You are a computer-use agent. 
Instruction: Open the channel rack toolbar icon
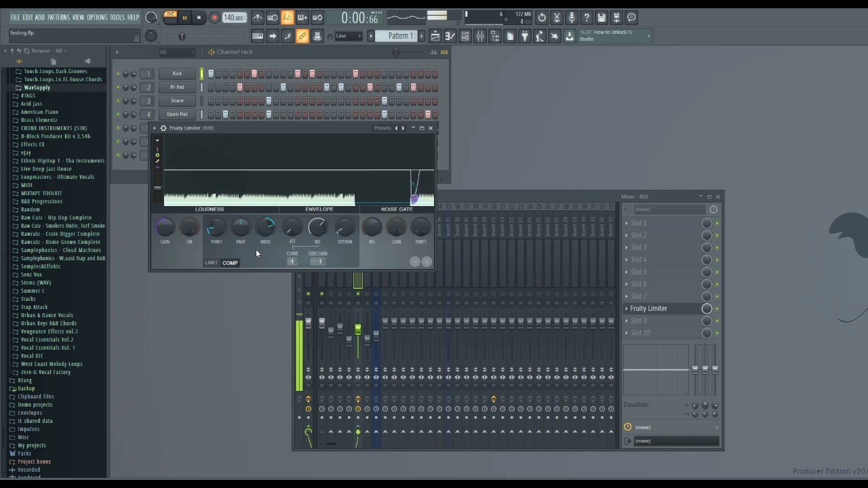[x=465, y=36]
